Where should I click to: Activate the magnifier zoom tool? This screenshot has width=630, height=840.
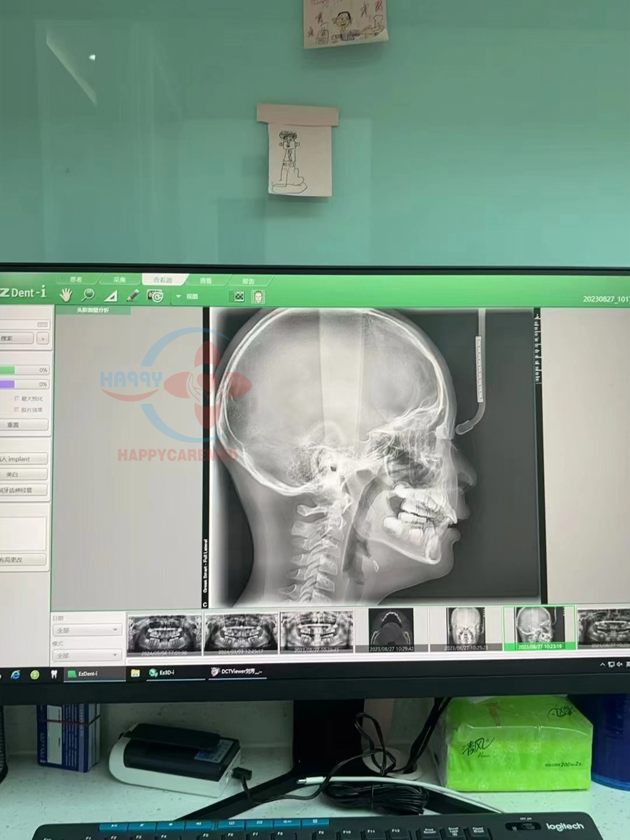(88, 295)
